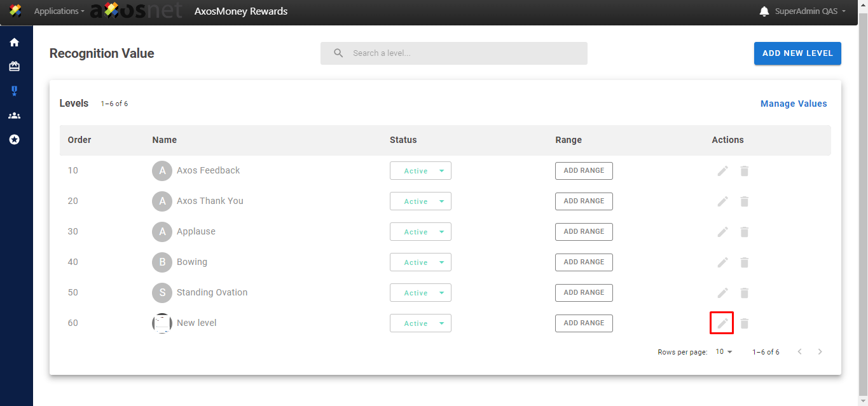This screenshot has height=406, width=868.
Task: Select the medal ribbon sidebar icon
Action: 14,91
